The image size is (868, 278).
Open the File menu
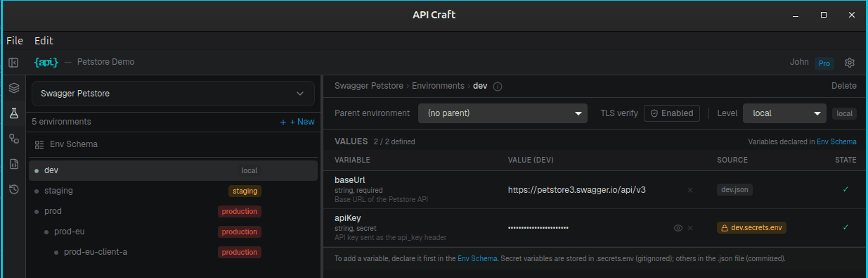tap(15, 41)
